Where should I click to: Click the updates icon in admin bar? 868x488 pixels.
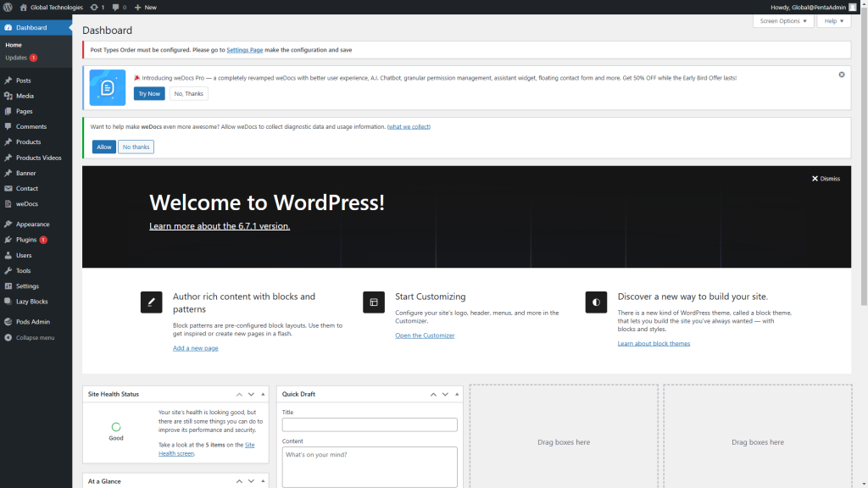[97, 7]
